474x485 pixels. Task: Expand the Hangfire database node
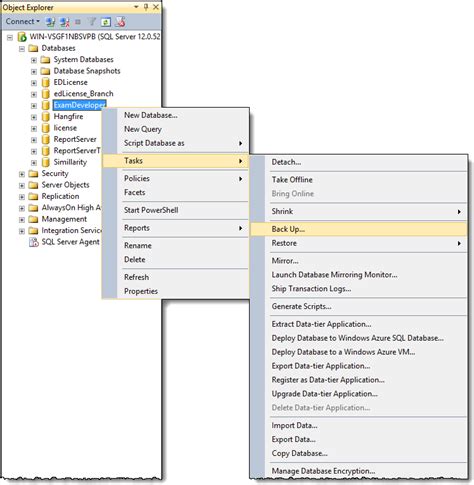point(34,117)
